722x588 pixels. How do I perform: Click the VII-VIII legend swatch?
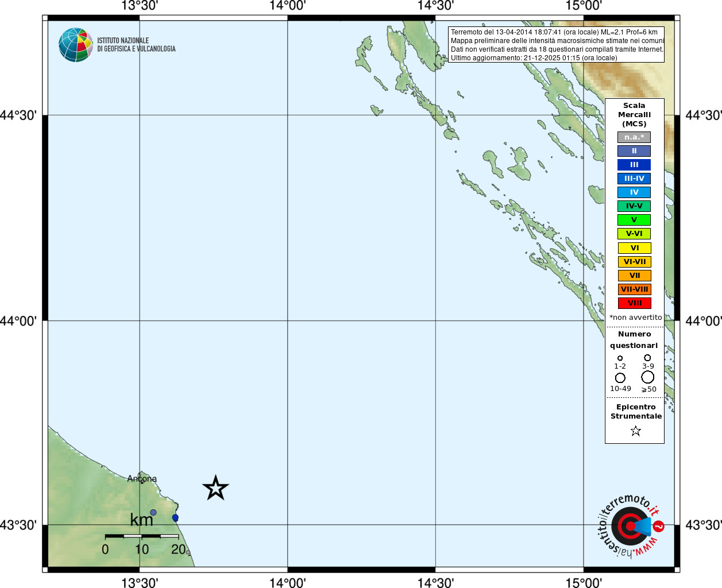pyautogui.click(x=635, y=289)
